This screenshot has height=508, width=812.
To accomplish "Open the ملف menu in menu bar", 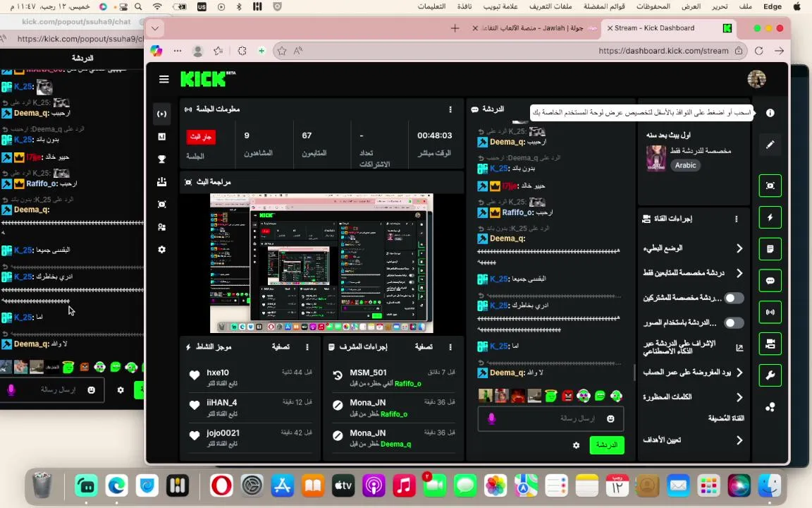I will 746,7.
